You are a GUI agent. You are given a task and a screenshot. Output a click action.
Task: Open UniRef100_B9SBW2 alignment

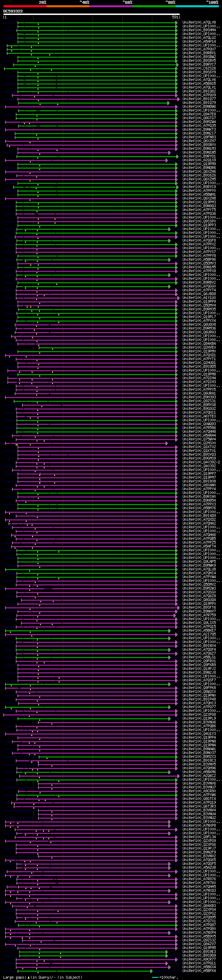tap(199, 57)
